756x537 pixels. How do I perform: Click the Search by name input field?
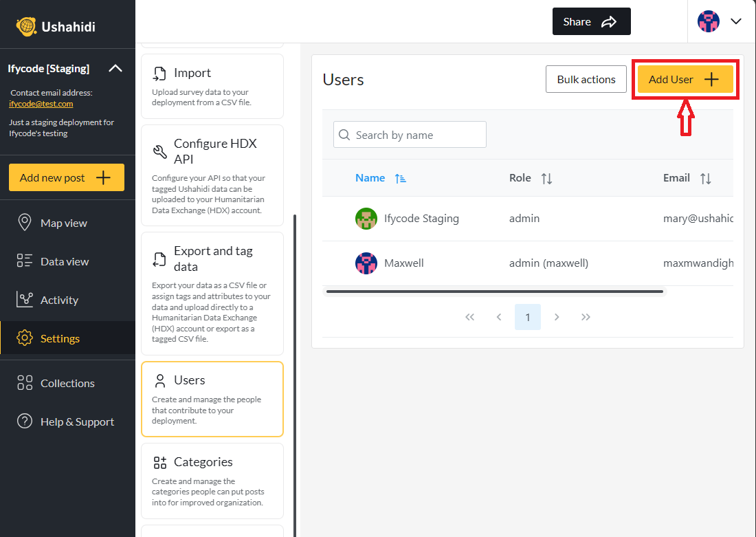pyautogui.click(x=410, y=134)
